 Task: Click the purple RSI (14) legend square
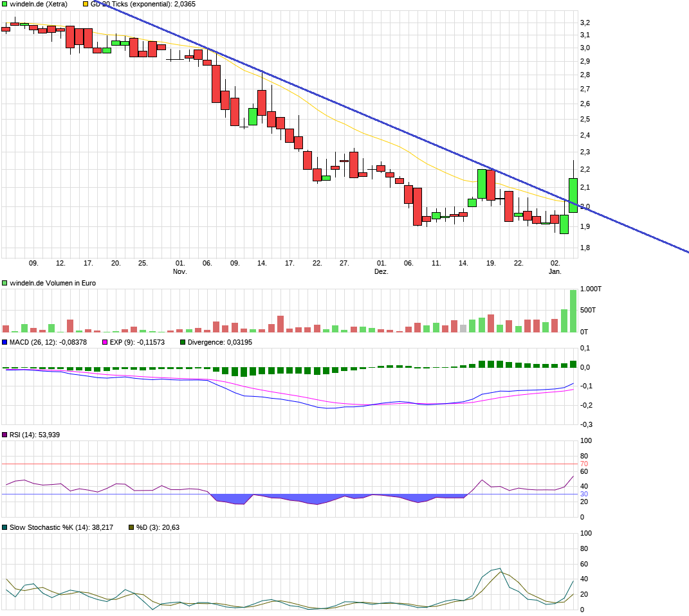(5, 435)
